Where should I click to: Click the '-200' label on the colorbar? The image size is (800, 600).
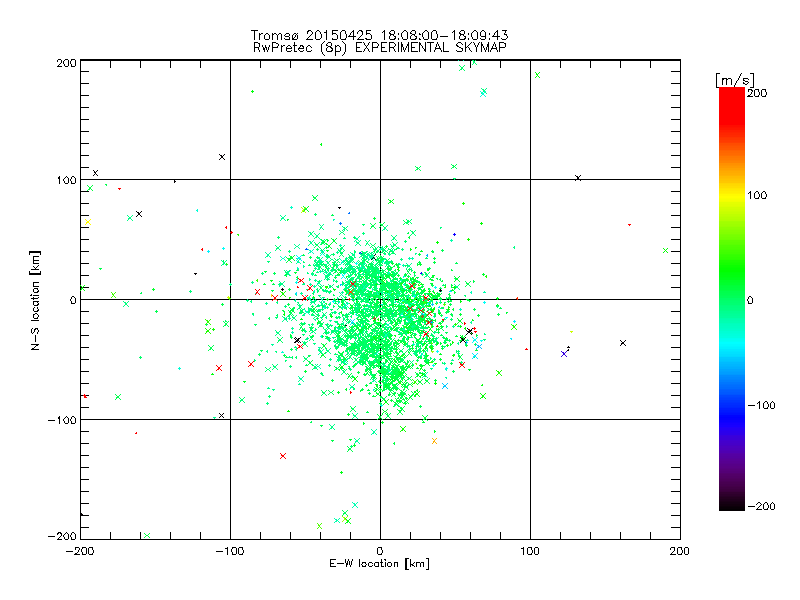[761, 506]
